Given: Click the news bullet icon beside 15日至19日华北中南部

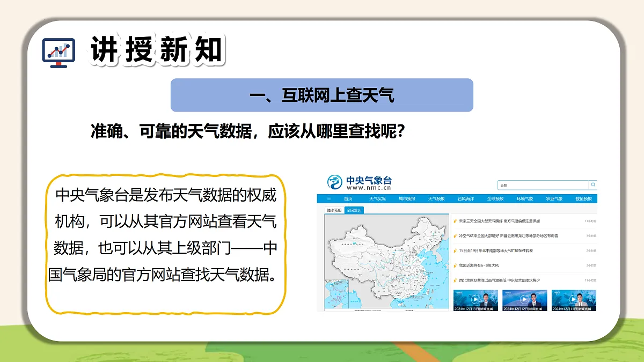Looking at the screenshot, I should pos(455,250).
